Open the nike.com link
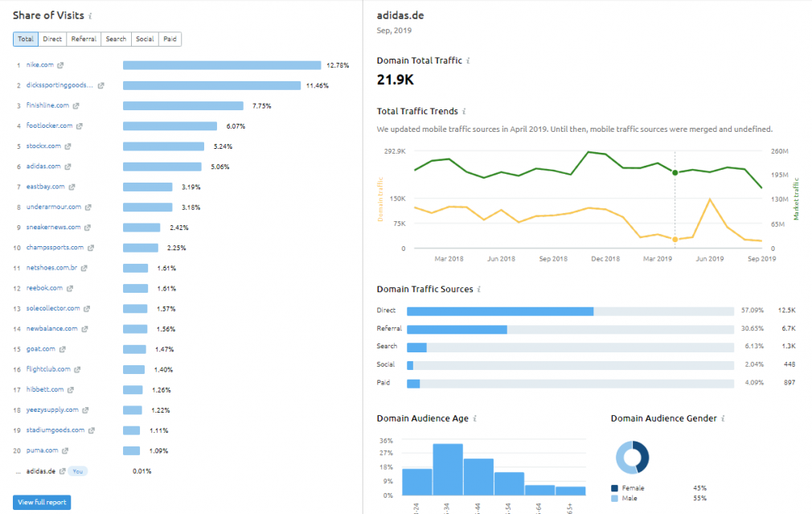Screen dimensions: 812x514 coord(40,65)
